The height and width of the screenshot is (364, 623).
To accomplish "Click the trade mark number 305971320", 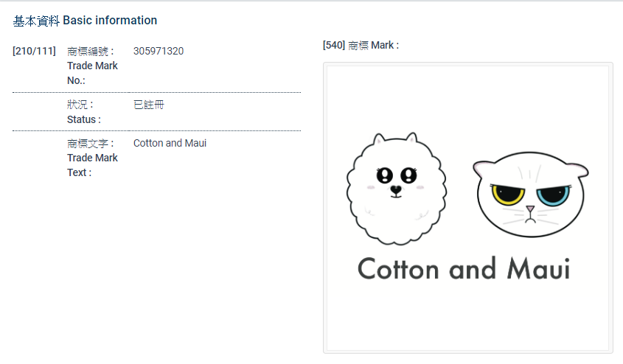I will pyautogui.click(x=159, y=52).
